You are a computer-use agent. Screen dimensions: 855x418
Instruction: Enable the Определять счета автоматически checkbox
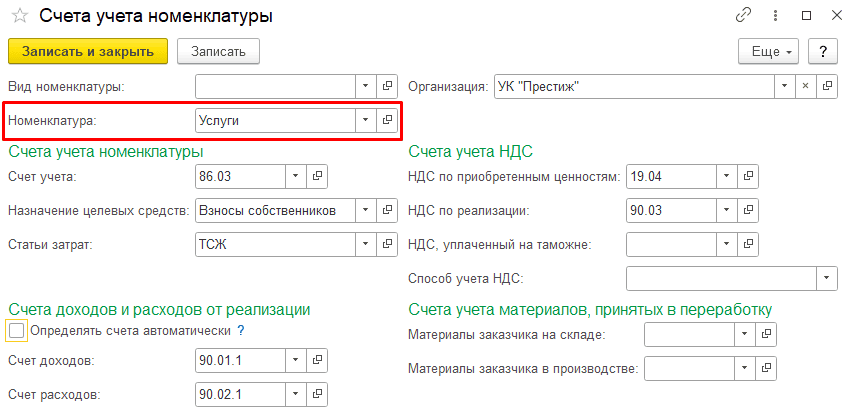point(16,330)
